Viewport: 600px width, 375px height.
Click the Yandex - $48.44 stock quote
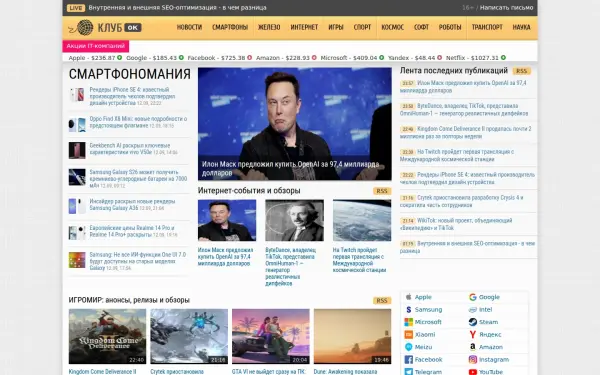pos(415,58)
